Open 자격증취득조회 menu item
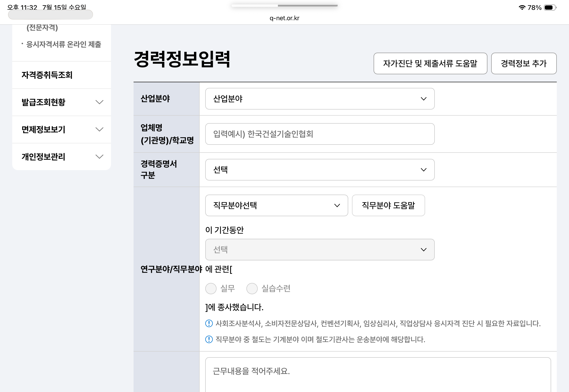This screenshot has height=392, width=569. [61, 75]
